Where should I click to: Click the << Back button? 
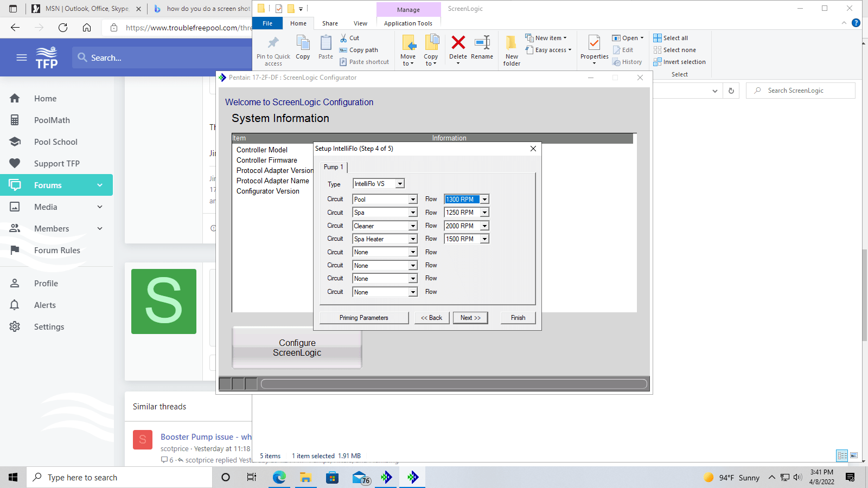432,318
